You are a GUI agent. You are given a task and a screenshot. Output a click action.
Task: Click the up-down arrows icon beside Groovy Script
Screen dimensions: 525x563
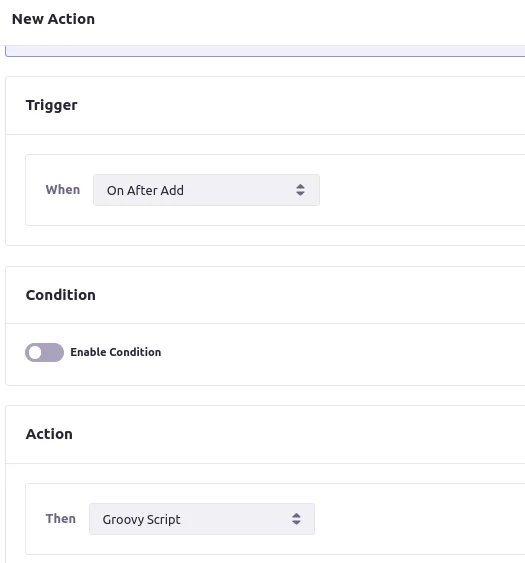click(296, 519)
